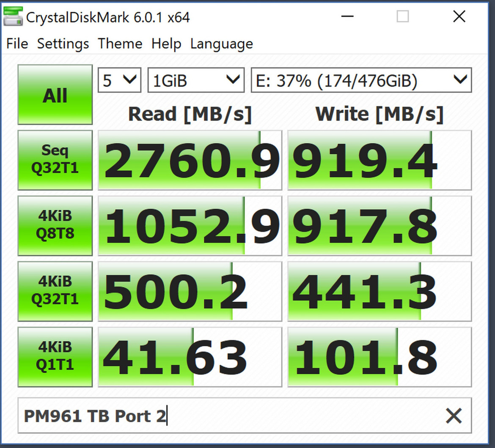Image resolution: width=495 pixels, height=448 pixels.
Task: Maximize the CrystalDiskMark window
Action: pyautogui.click(x=402, y=16)
